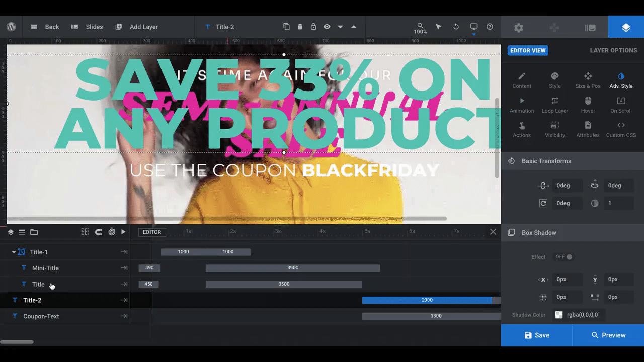Toggle the Box Shadow Effect switch
This screenshot has width=644, height=362.
click(563, 257)
